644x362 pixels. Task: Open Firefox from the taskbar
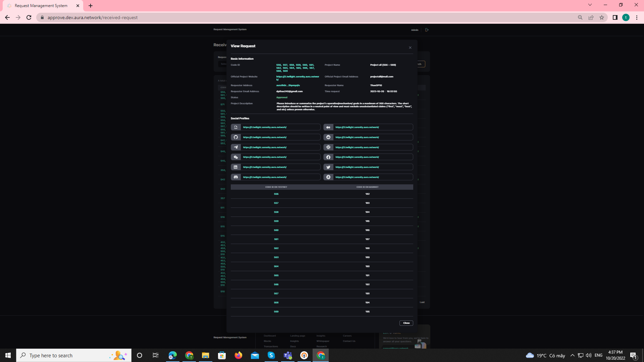pyautogui.click(x=238, y=355)
